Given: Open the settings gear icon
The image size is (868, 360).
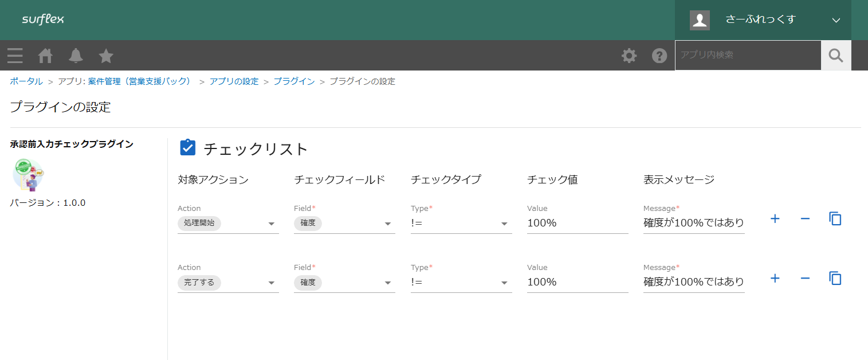Looking at the screenshot, I should 629,55.
